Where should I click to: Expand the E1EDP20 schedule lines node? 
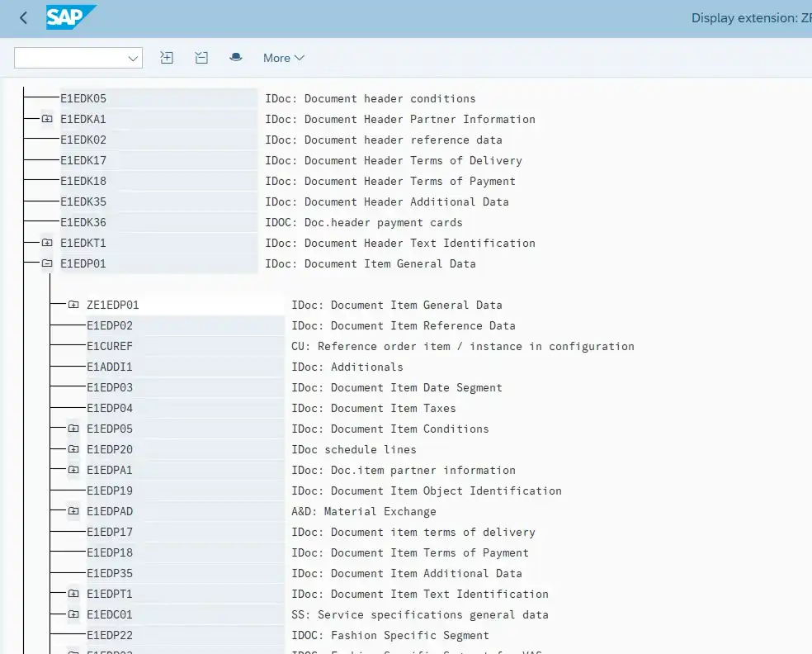tap(73, 449)
